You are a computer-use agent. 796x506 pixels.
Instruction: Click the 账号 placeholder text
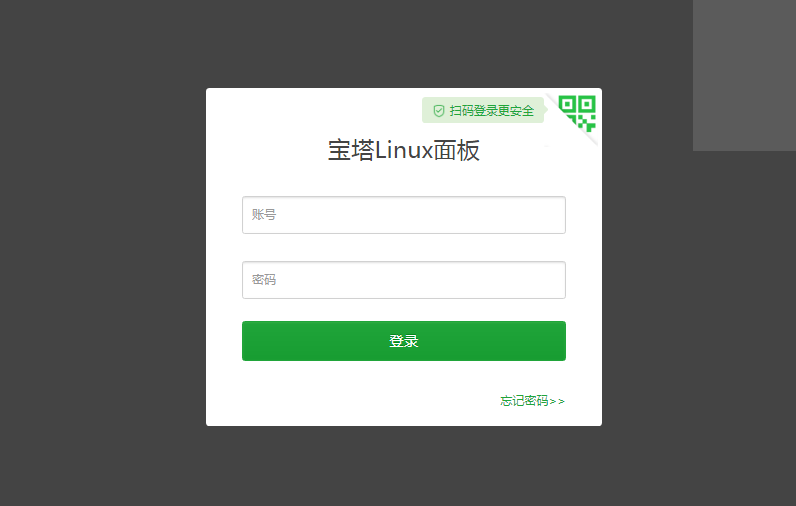click(264, 215)
